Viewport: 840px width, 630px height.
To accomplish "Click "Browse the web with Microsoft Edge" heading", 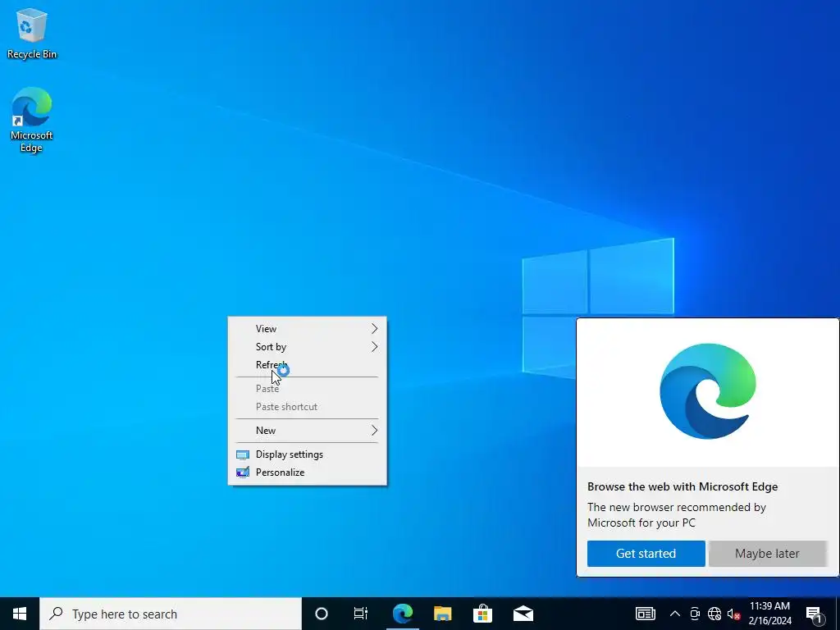I will 682,486.
